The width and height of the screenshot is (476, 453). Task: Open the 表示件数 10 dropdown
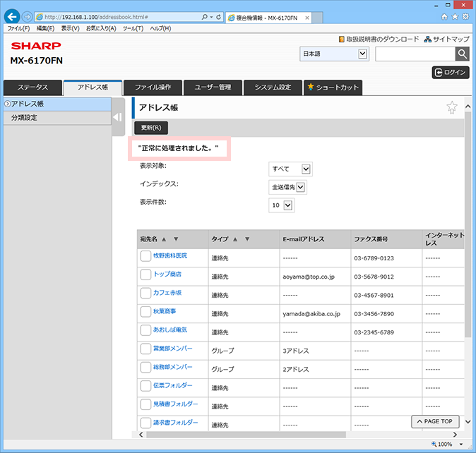[x=281, y=205]
